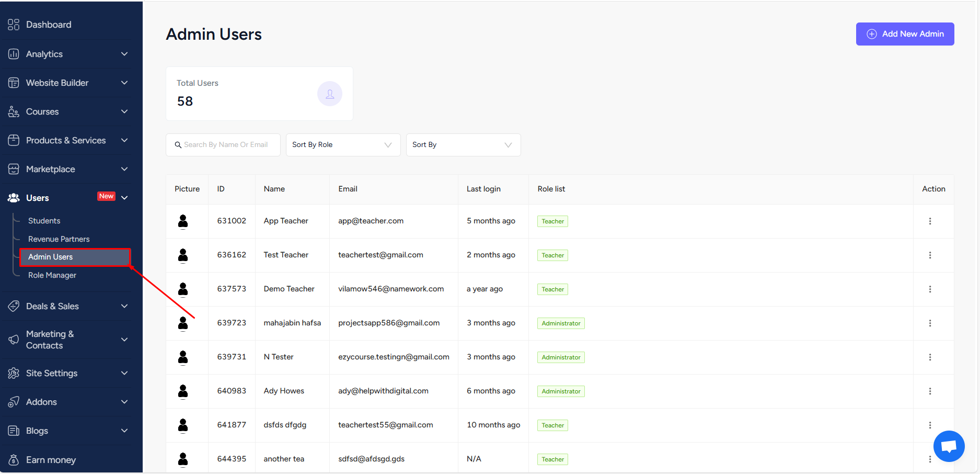Click profile picture of N Tester

coord(183,357)
